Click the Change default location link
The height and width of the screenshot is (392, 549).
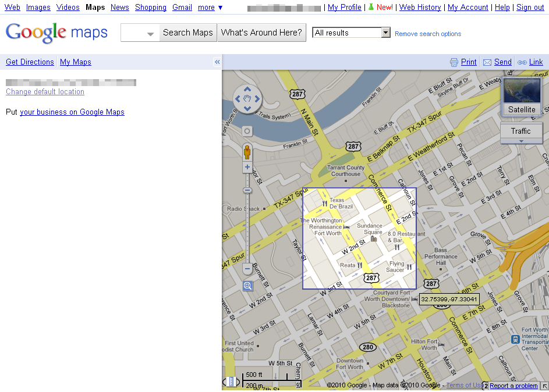(45, 92)
